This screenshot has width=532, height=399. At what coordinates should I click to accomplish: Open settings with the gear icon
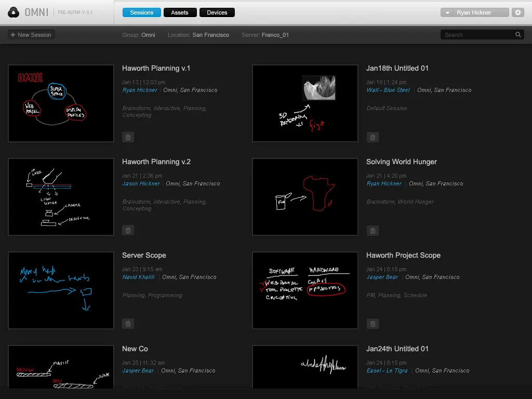pyautogui.click(x=518, y=12)
